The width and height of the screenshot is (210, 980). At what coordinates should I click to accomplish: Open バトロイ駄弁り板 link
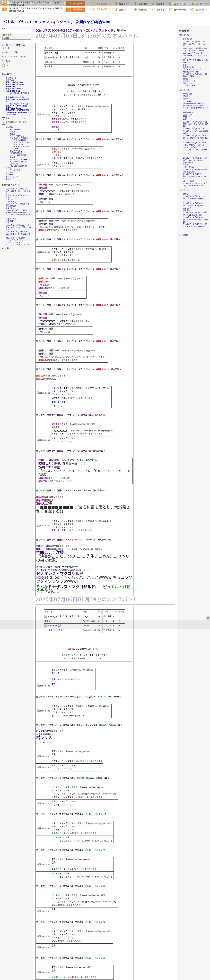pyautogui.click(x=17, y=136)
